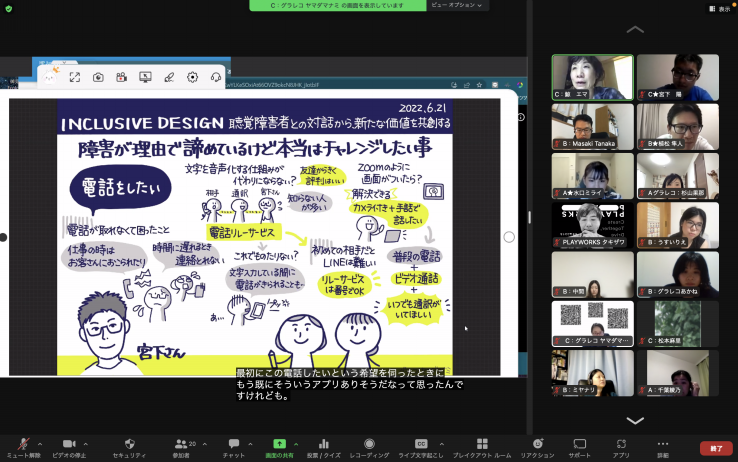Click 電話をしたい bubble in shared slide
The height and width of the screenshot is (462, 738).
pyautogui.click(x=120, y=187)
